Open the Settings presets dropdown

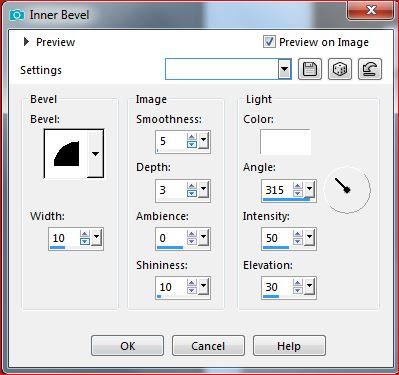click(284, 69)
